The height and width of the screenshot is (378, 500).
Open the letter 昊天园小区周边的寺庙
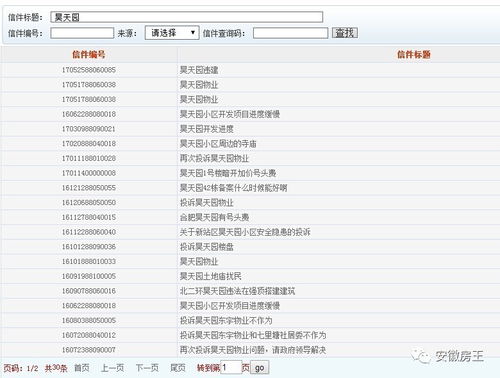click(218, 144)
